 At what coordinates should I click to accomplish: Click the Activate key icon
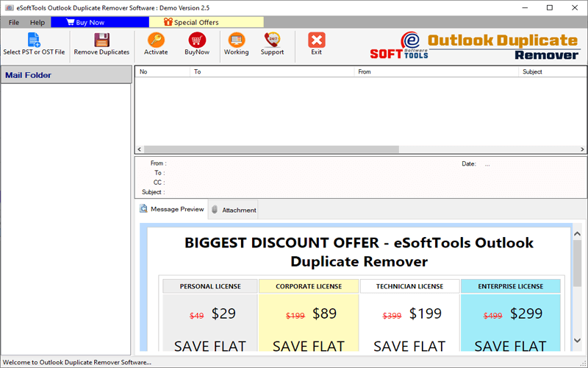pos(156,40)
